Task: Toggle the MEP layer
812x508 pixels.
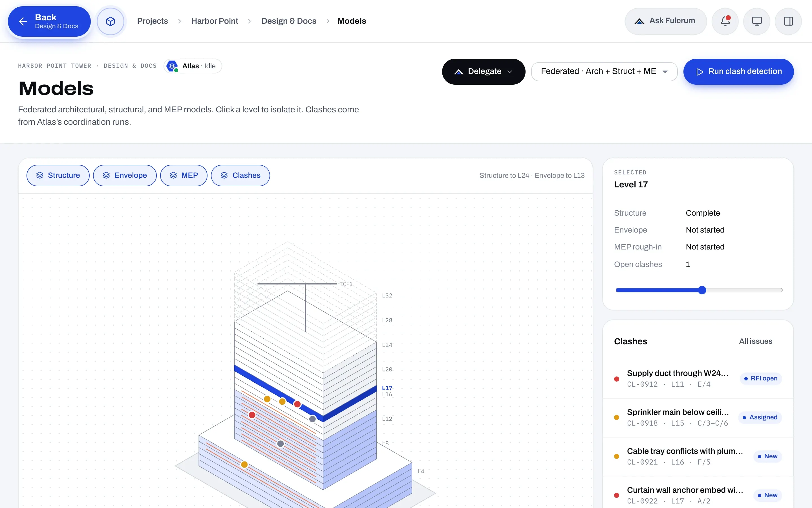Action: tap(184, 175)
